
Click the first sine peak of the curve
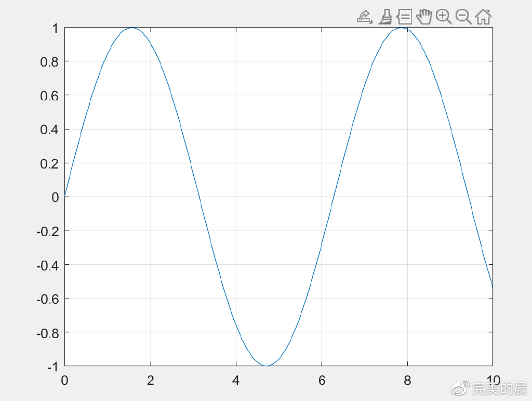point(132,28)
